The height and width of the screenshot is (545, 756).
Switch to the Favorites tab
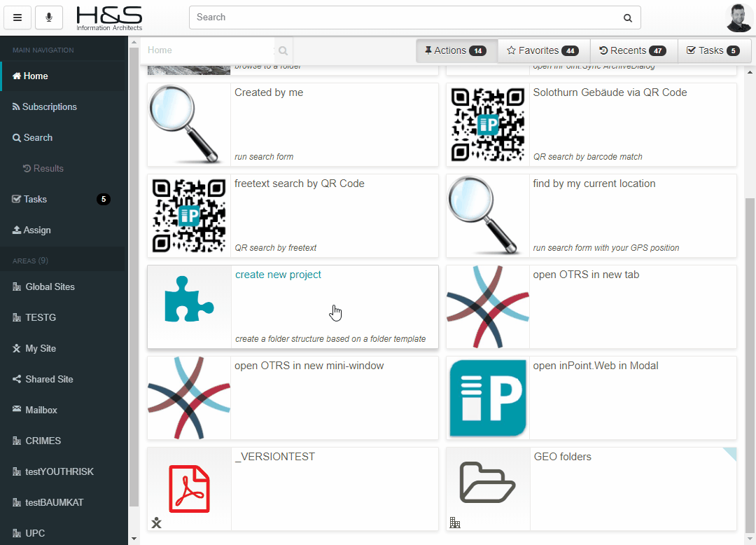click(x=543, y=50)
